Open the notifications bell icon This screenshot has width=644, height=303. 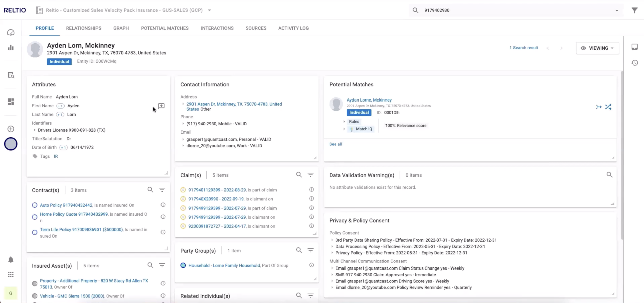point(11,260)
